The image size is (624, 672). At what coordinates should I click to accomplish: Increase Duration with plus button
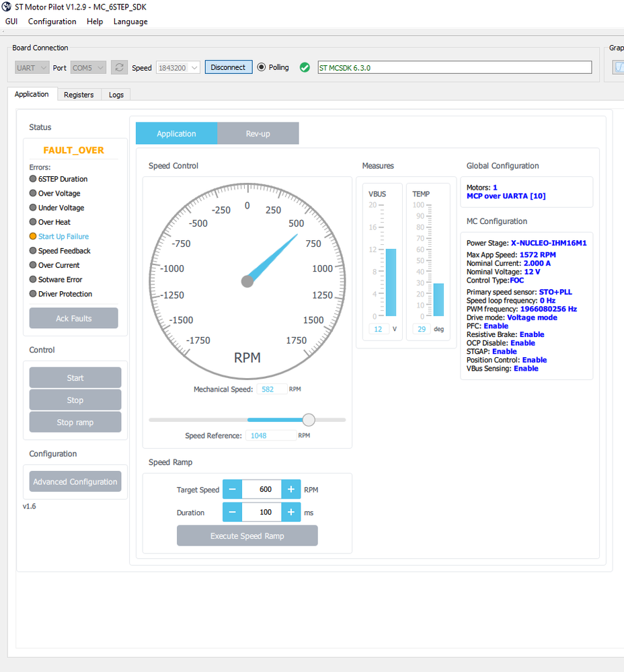click(x=290, y=512)
